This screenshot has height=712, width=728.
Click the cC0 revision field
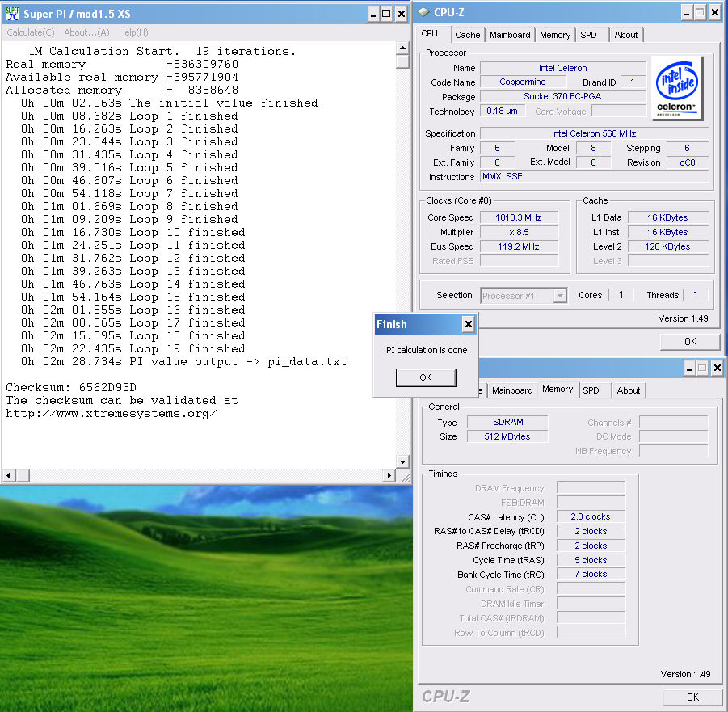[688, 162]
